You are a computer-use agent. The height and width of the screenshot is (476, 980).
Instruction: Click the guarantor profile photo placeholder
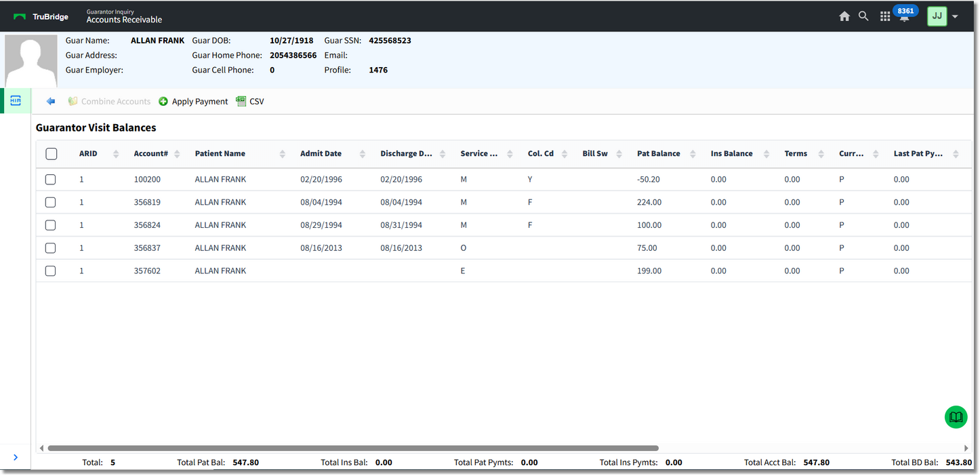31,62
